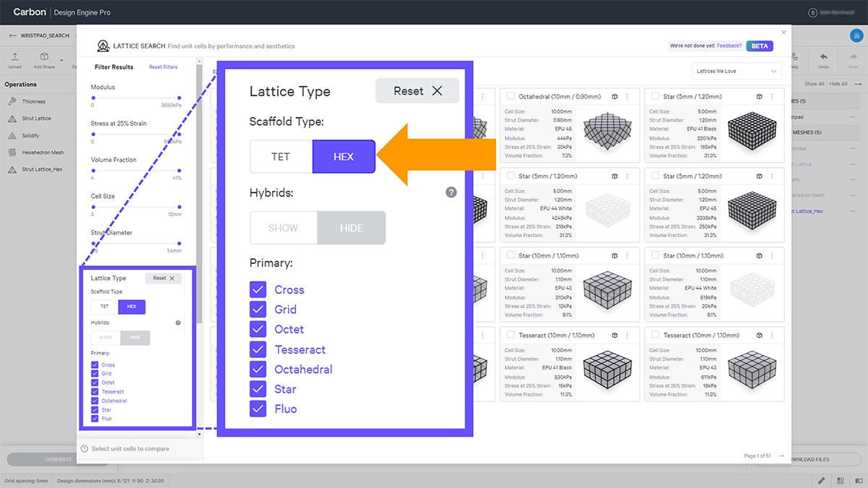
Task: Click the Undo arrow icon
Action: 823,57
